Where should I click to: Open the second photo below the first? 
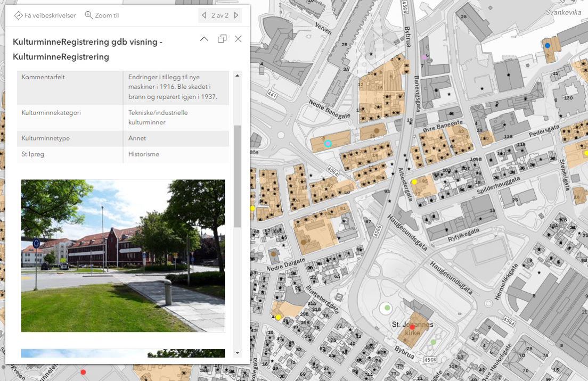(x=123, y=354)
